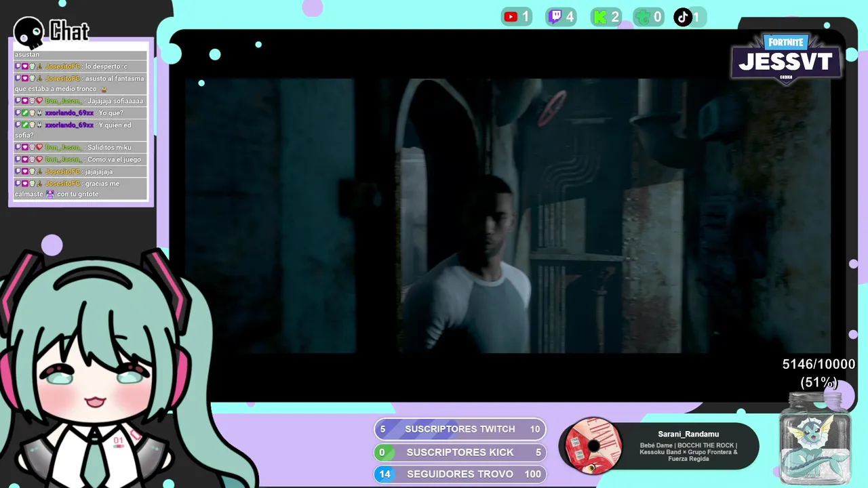Viewport: 868px width, 488px height.
Task: Click the YouTube viewer counter icon
Action: pyautogui.click(x=511, y=17)
